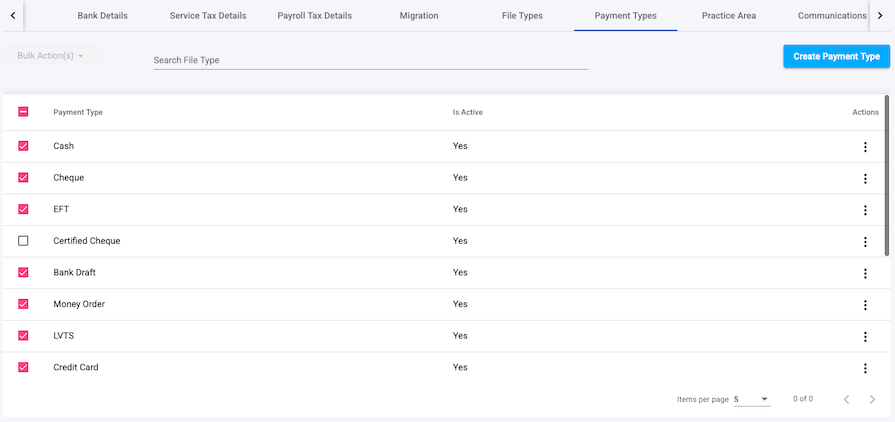
Task: Open three-dot menu for LVTS row
Action: [x=865, y=336]
